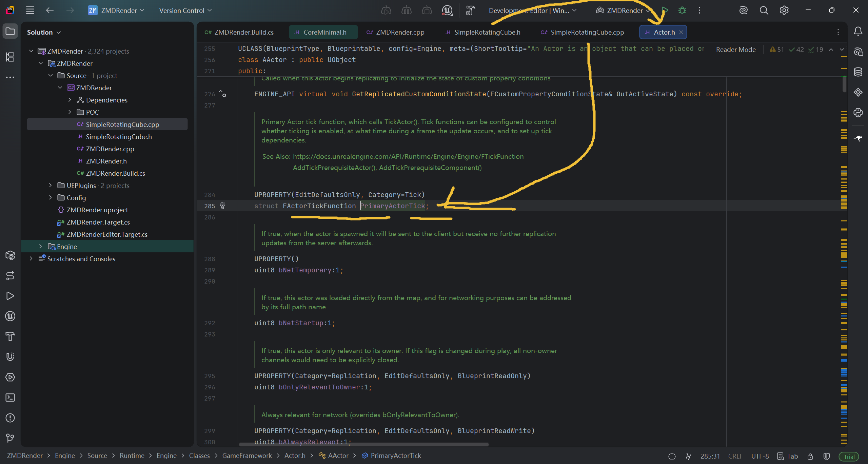The image size is (868, 464).
Task: Toggle file read-only lock icon in status bar
Action: coord(810,456)
